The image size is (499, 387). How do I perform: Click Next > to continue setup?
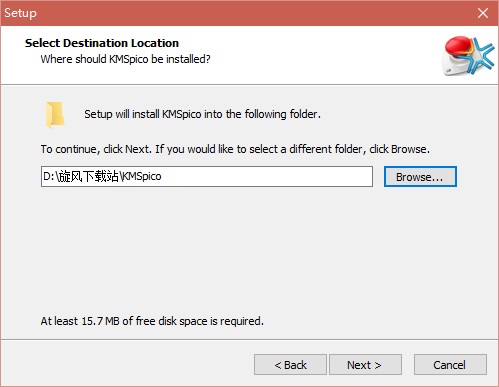tap(365, 365)
